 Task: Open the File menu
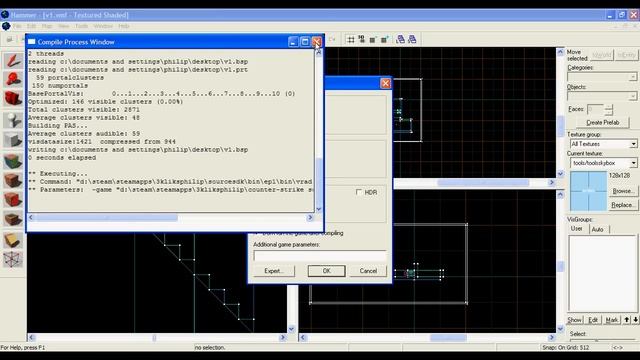coord(17,26)
